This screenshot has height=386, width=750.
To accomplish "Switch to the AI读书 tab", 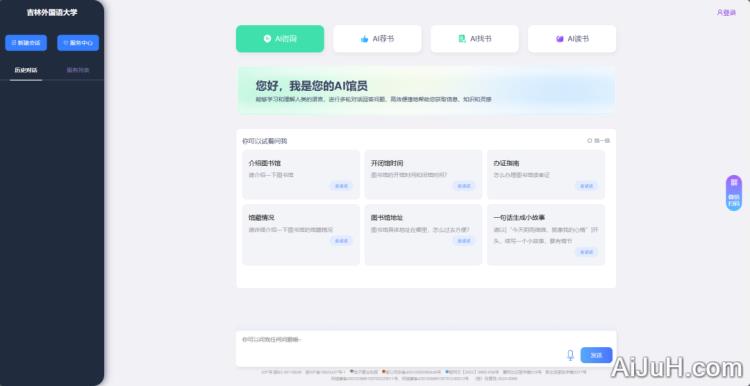I will (572, 39).
